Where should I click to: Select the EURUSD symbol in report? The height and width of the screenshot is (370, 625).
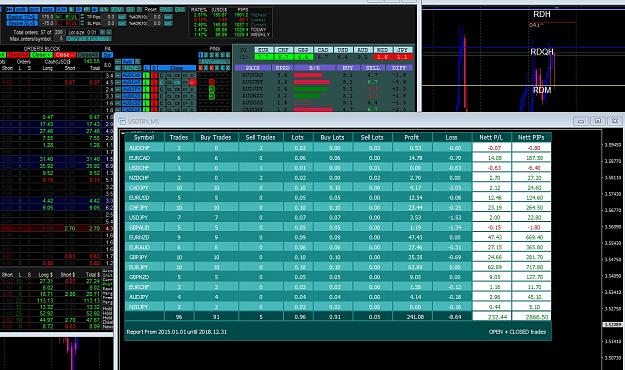(138, 198)
